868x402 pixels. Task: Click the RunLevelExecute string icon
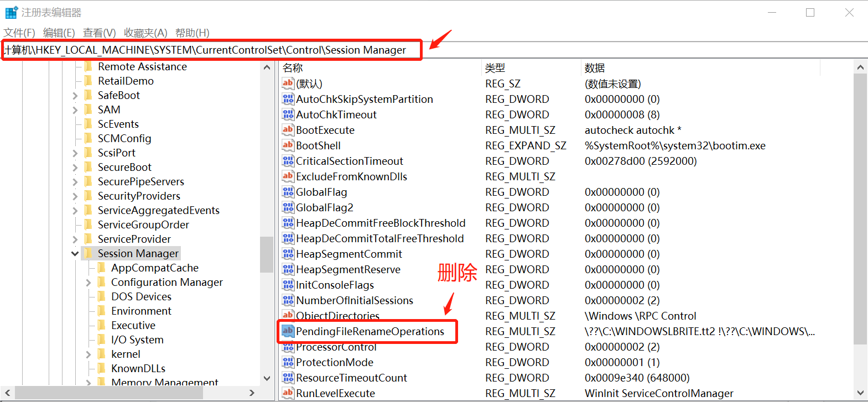(x=288, y=393)
